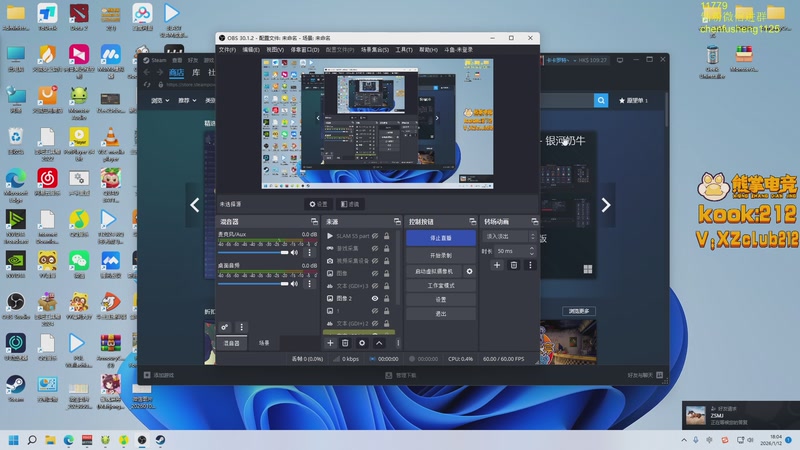Click 启动虚拟摄像机 button
The width and height of the screenshot is (800, 450).
point(434,271)
